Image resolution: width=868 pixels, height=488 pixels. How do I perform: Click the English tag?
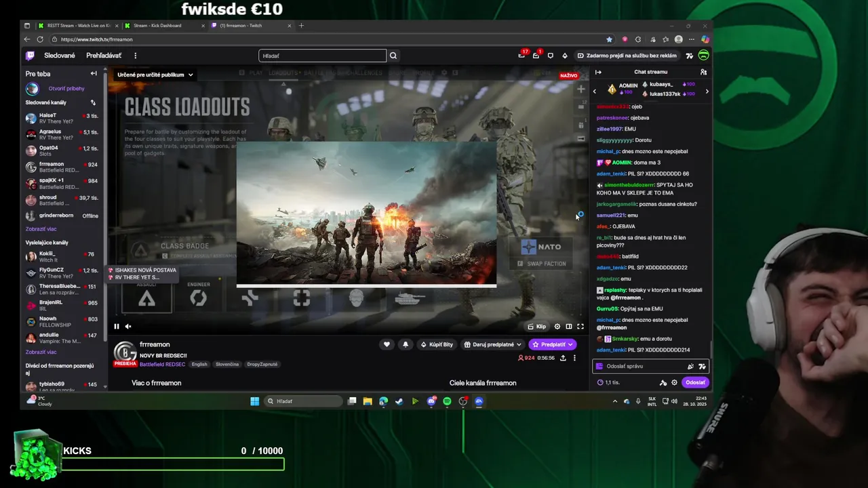point(199,364)
